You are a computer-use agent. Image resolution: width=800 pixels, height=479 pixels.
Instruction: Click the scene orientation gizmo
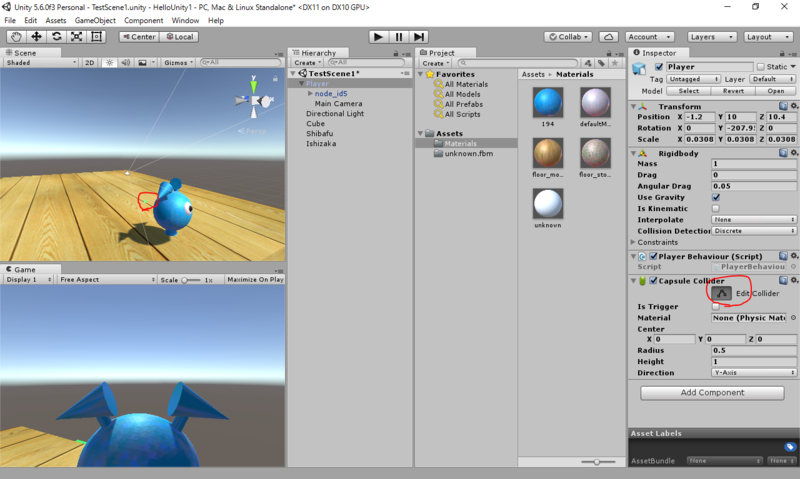254,100
